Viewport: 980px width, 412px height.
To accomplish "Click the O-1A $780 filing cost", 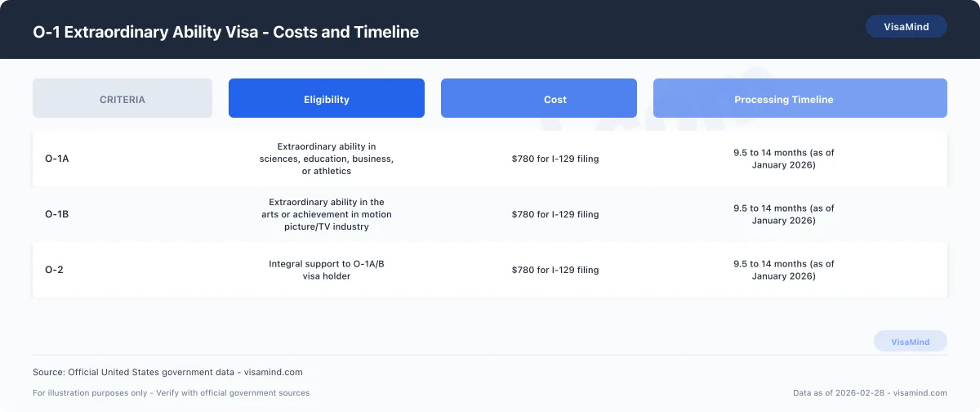I will 555,159.
